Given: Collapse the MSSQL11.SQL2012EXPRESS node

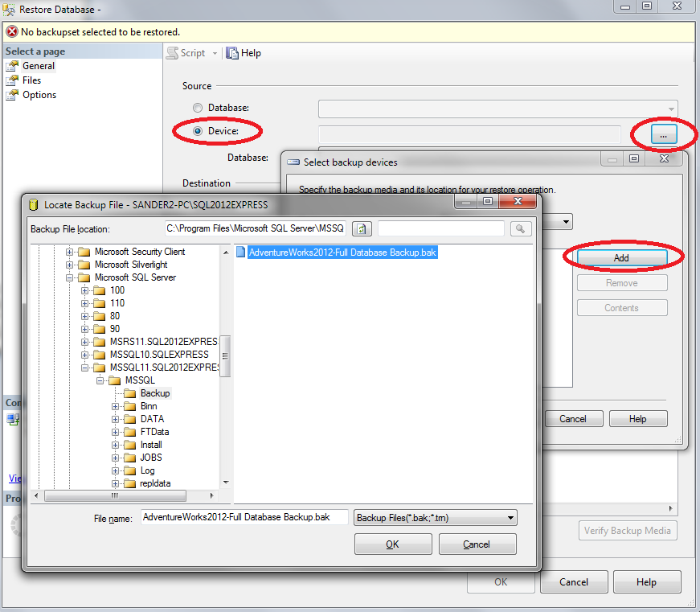Looking at the screenshot, I should click(x=86, y=368).
